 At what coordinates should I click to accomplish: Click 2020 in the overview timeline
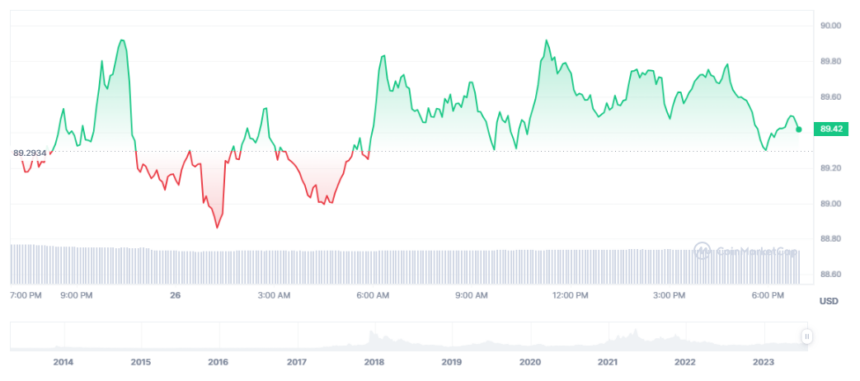530,362
